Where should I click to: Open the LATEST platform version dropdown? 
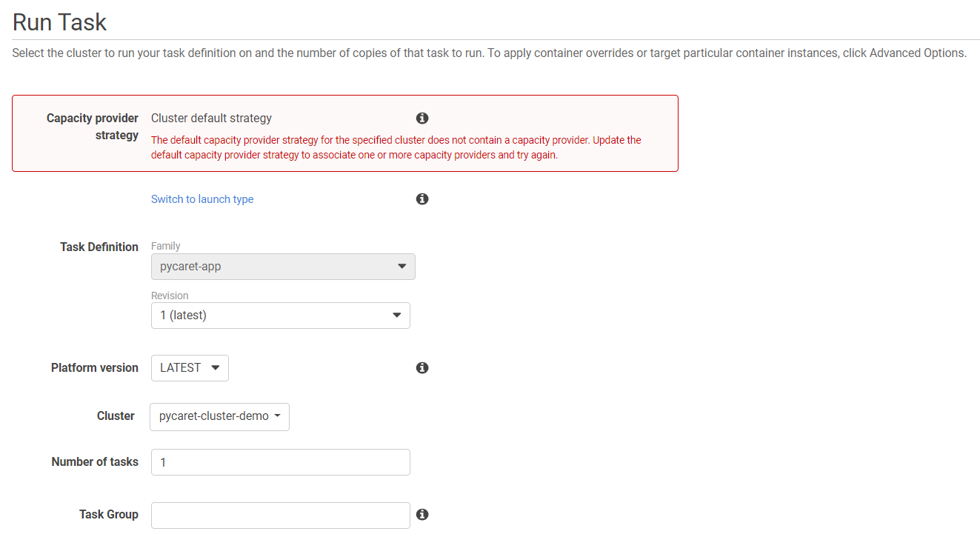[x=190, y=368]
